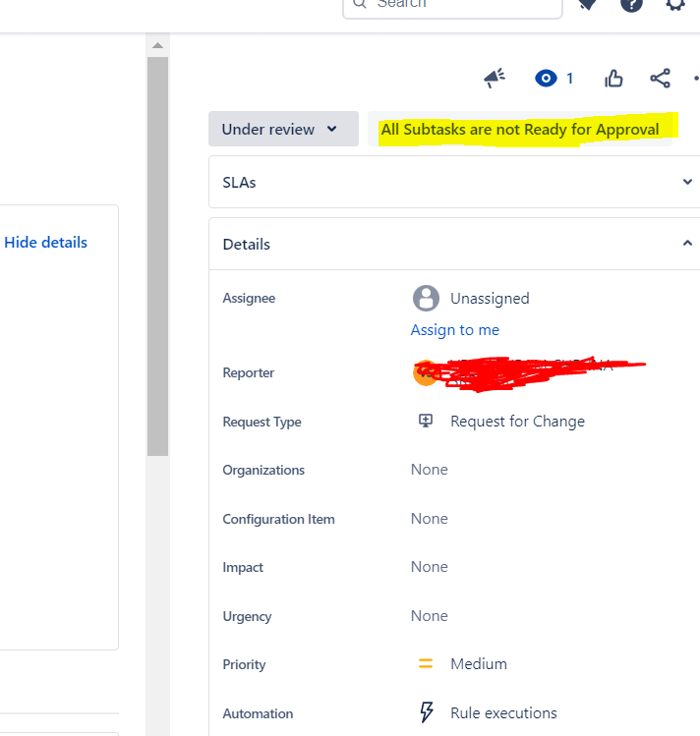Click the Hide details link

pos(45,242)
